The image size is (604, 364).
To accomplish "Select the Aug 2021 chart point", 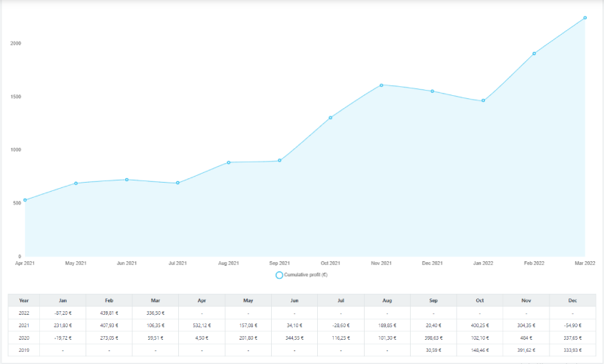I will (229, 162).
